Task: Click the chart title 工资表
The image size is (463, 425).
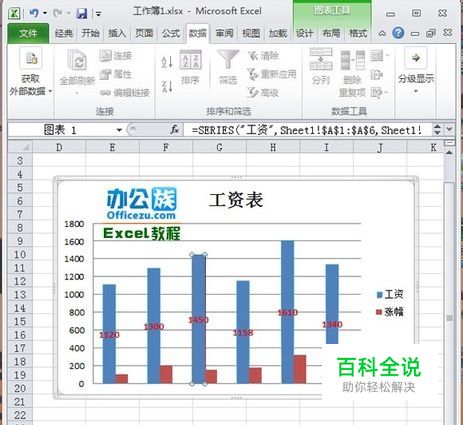Action: 236,200
